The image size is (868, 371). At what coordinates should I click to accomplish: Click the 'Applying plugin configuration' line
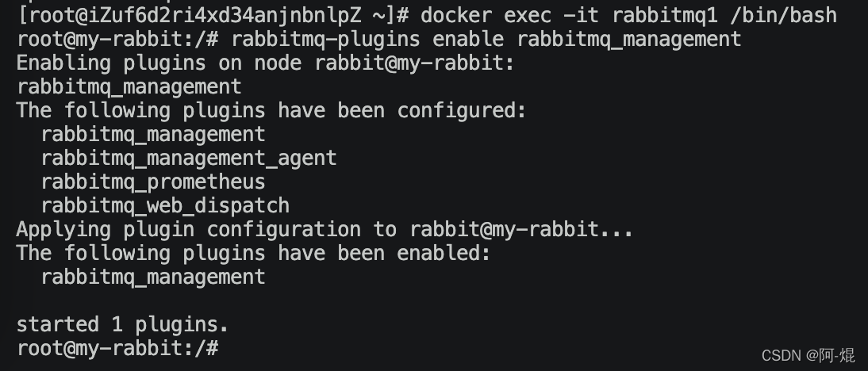[325, 229]
